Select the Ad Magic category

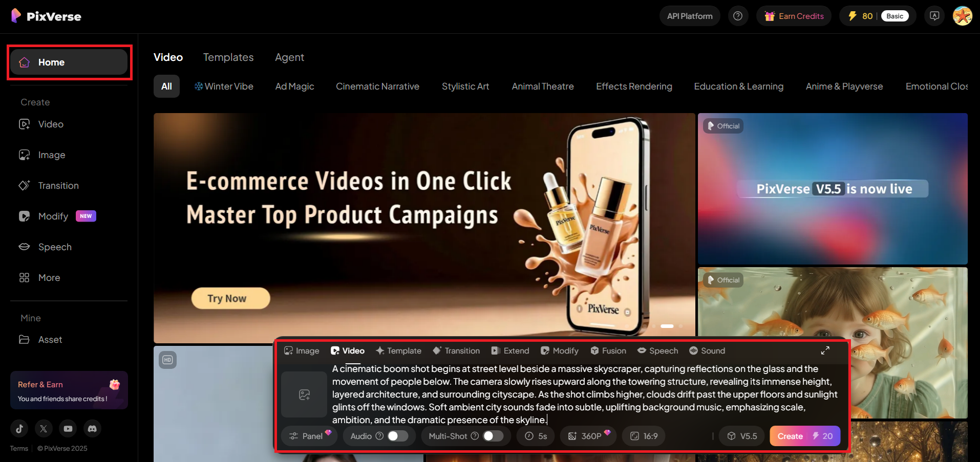tap(294, 86)
